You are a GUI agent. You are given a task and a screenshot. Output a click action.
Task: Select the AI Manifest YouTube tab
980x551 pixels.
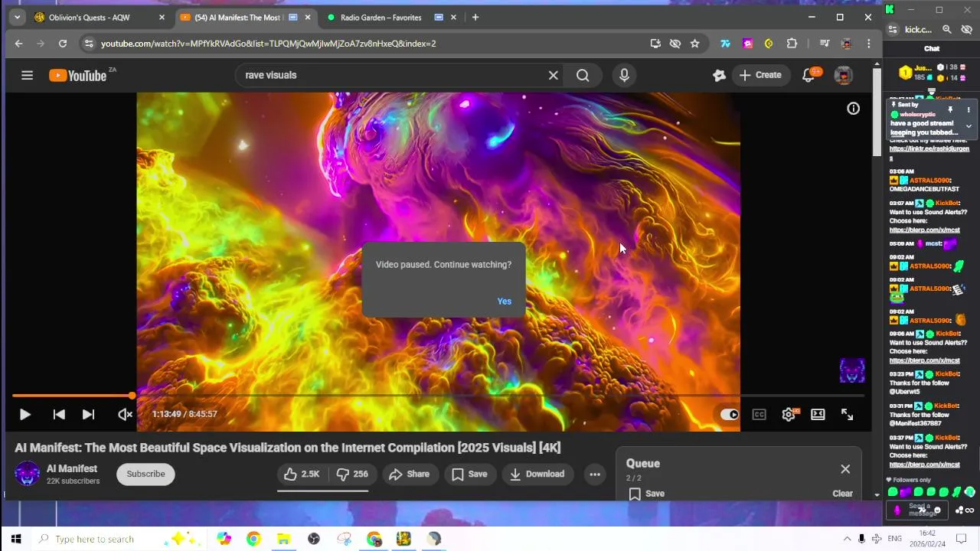pos(244,18)
